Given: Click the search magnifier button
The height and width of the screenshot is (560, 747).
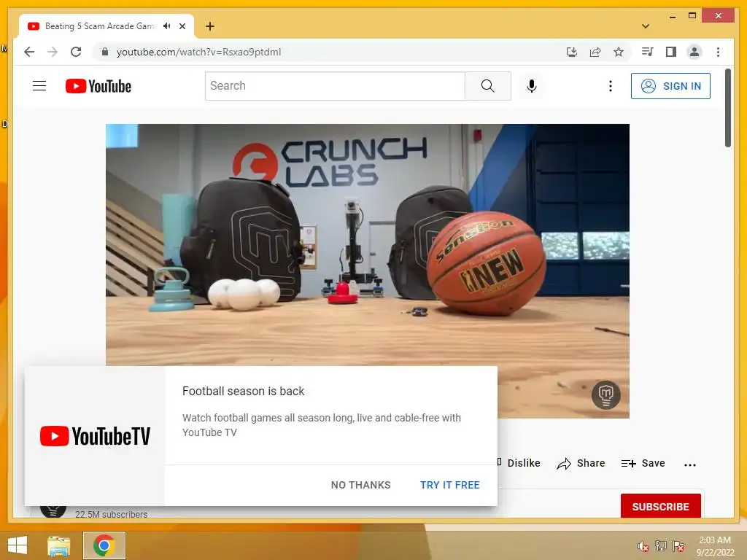Looking at the screenshot, I should pyautogui.click(x=487, y=86).
